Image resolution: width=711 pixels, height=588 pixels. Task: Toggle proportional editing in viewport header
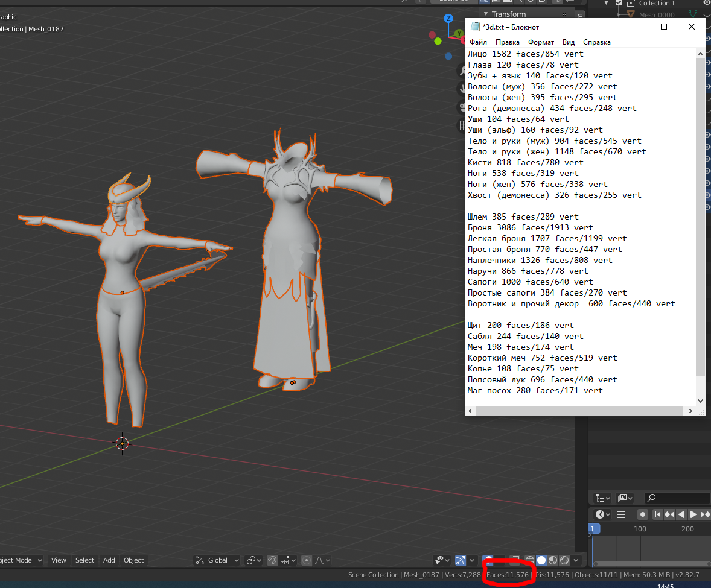(x=308, y=560)
